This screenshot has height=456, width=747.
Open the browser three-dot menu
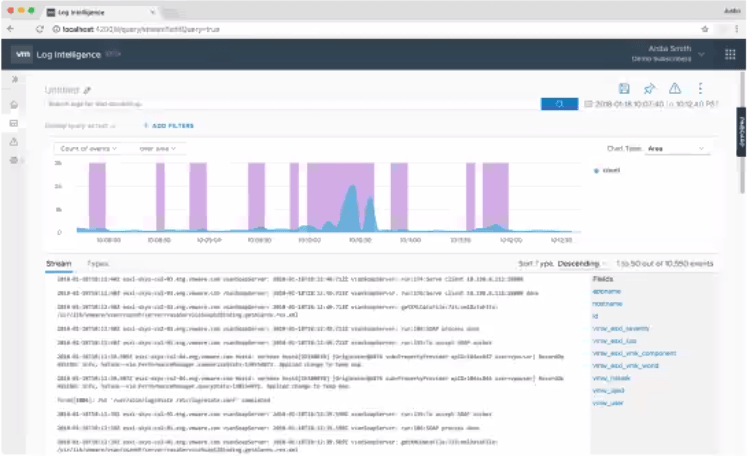pos(737,29)
